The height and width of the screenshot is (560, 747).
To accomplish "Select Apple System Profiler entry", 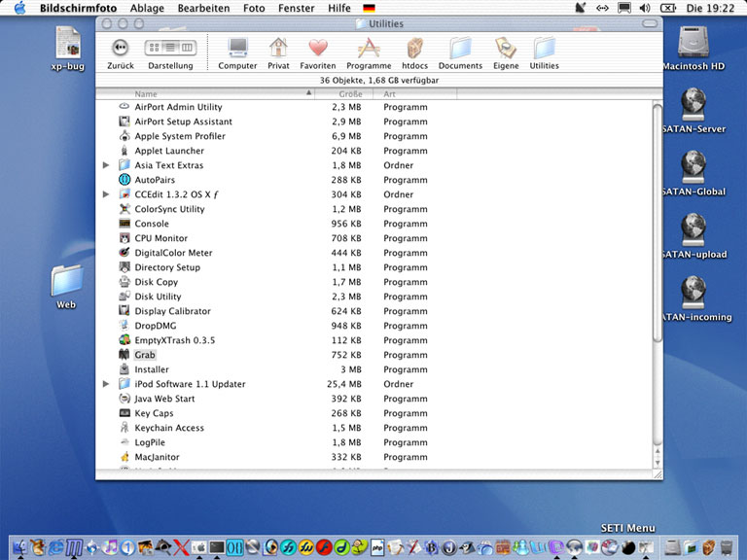I will pos(373,136).
